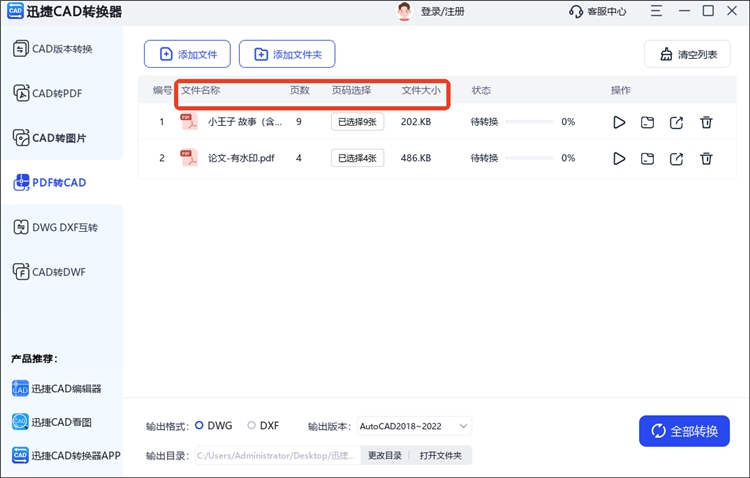Screen dimensions: 750x478
Task: Go to DWG DXF互转 tab
Action: tap(55, 227)
